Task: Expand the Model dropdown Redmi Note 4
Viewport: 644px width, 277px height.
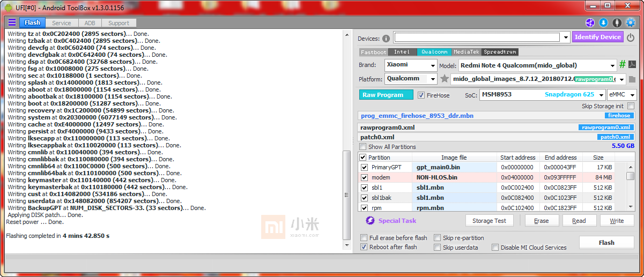Action: pyautogui.click(x=612, y=65)
